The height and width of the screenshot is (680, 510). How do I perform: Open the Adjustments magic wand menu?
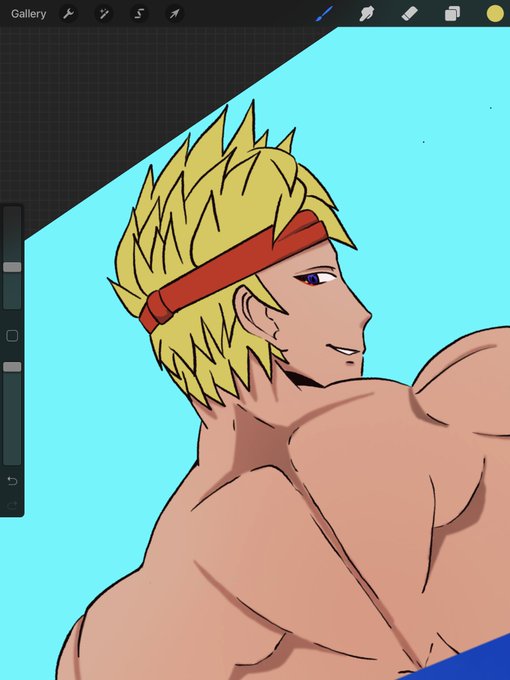[104, 14]
